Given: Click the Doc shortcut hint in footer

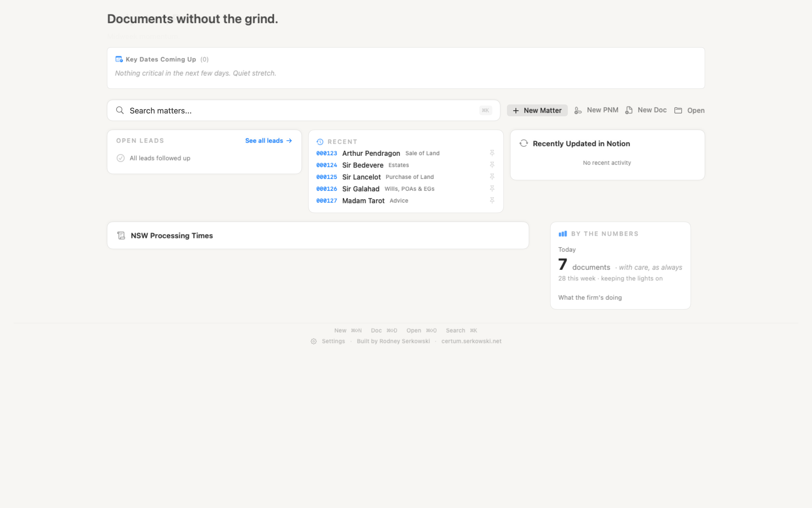Looking at the screenshot, I should click(x=384, y=330).
